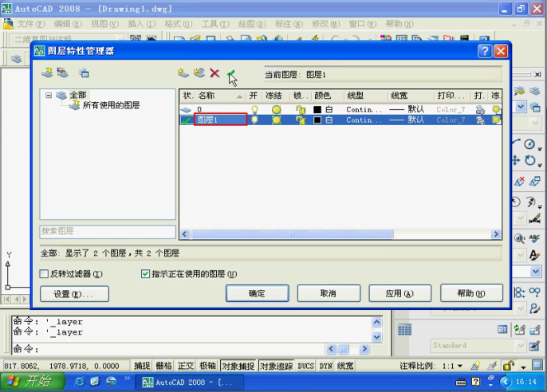This screenshot has height=392, width=547.
Task: Click toolbar lock padlock icon in status bar
Action: click(x=509, y=366)
